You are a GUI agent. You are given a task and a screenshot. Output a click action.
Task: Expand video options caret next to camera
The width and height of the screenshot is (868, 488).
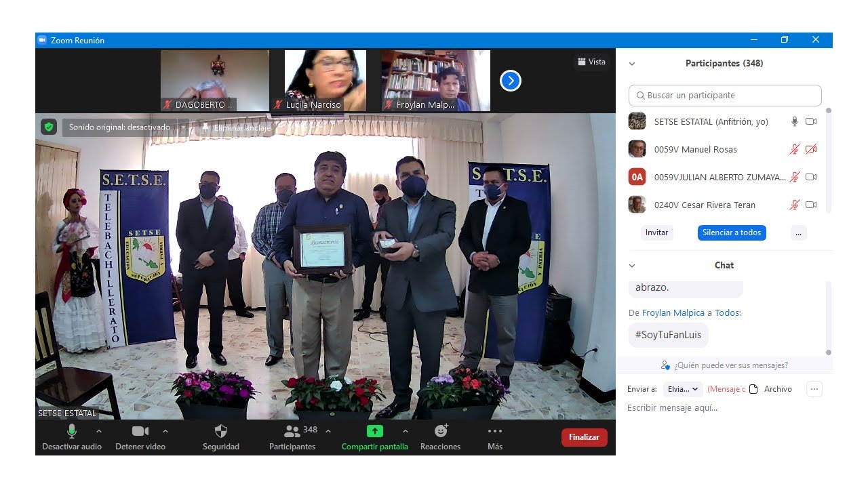point(165,431)
